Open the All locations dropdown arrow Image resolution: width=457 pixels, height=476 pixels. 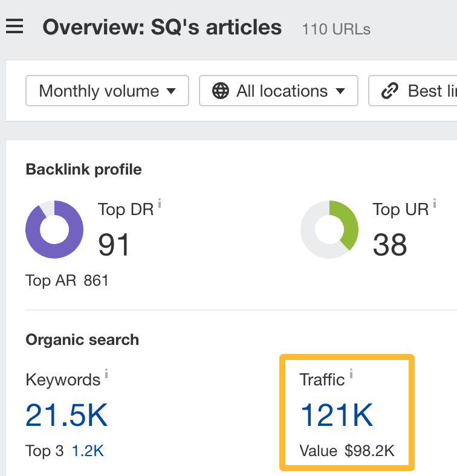click(x=340, y=91)
